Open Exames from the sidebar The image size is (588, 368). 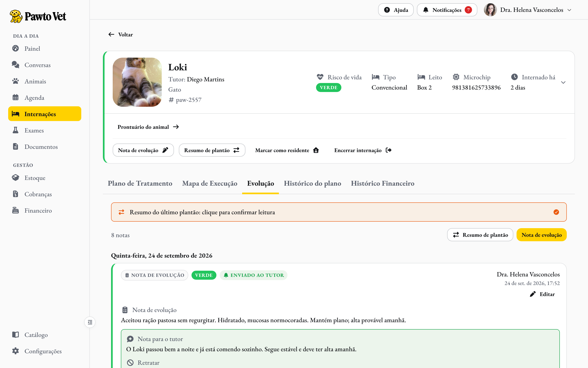45,130
